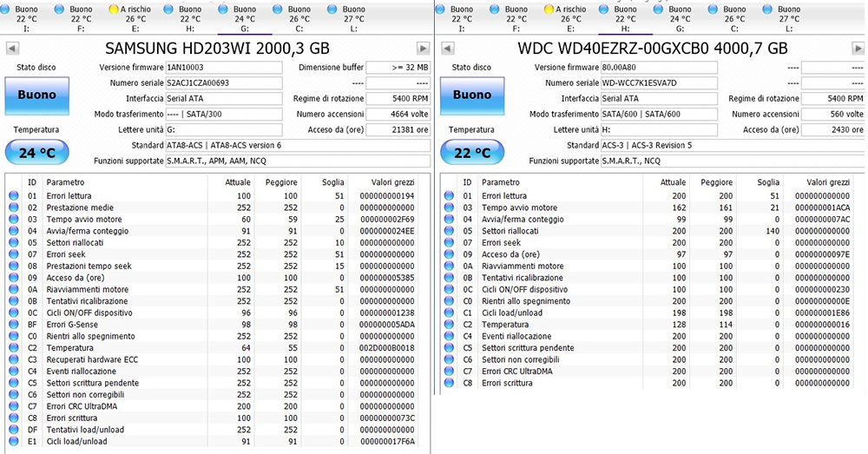Select the F: drive tab in WDC window

click(x=511, y=17)
